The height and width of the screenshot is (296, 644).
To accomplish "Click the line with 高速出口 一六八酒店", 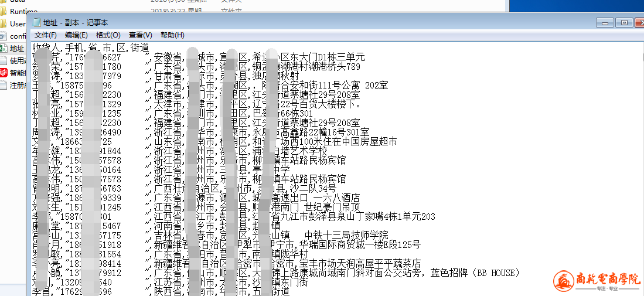I will (196, 198).
